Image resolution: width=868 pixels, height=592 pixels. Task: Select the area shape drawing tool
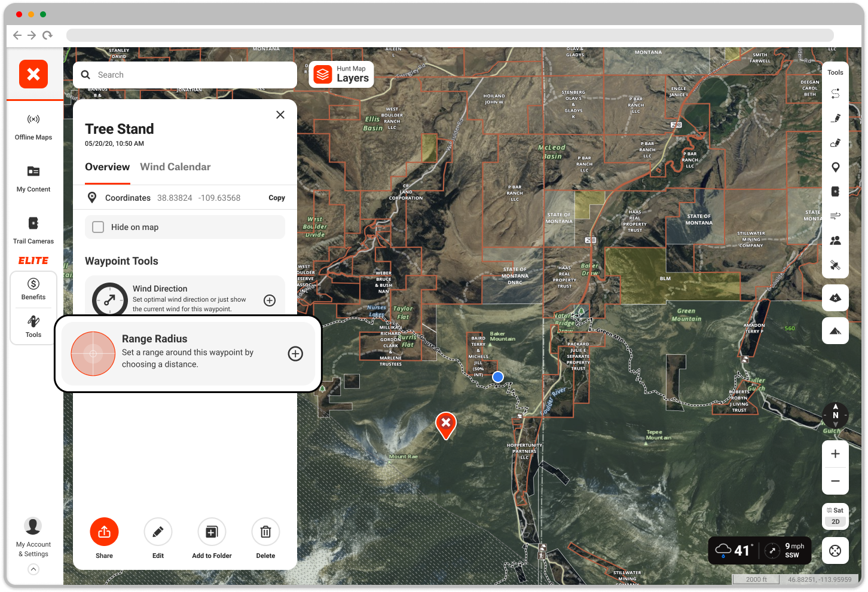[x=836, y=143]
